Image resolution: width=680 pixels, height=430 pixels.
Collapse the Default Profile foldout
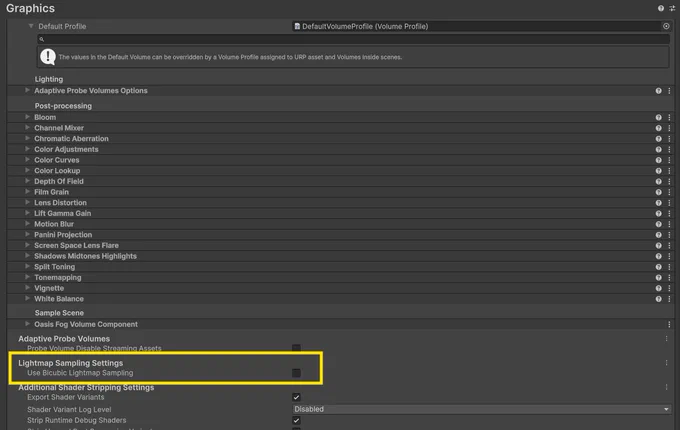coord(31,26)
